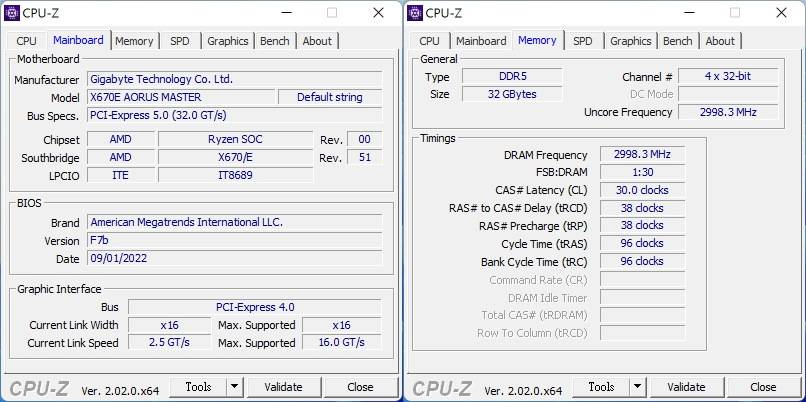Click the CAS# Latency value box
806x402 pixels.
coord(641,190)
